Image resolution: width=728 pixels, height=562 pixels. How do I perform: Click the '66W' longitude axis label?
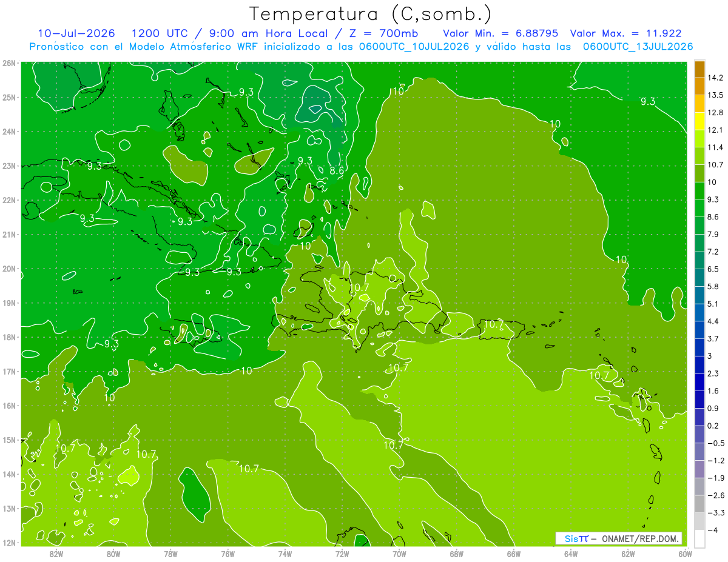click(514, 554)
